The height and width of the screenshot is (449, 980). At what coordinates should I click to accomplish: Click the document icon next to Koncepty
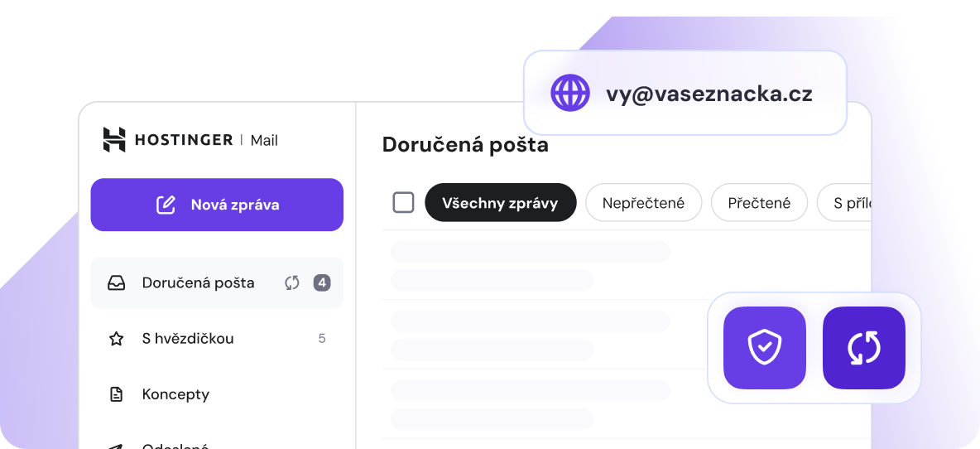pos(117,394)
